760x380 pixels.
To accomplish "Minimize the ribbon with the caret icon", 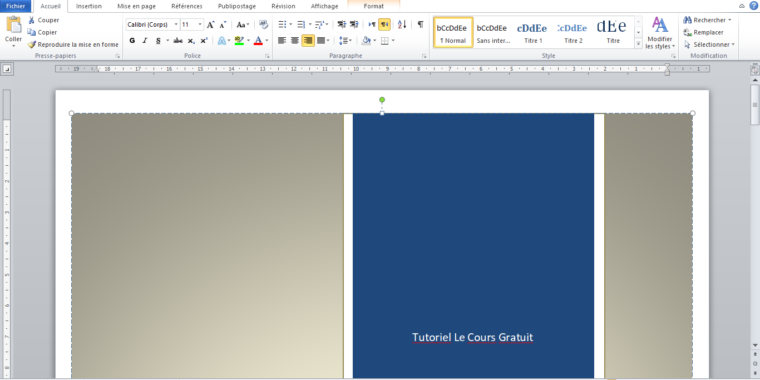I will pyautogui.click(x=742, y=6).
